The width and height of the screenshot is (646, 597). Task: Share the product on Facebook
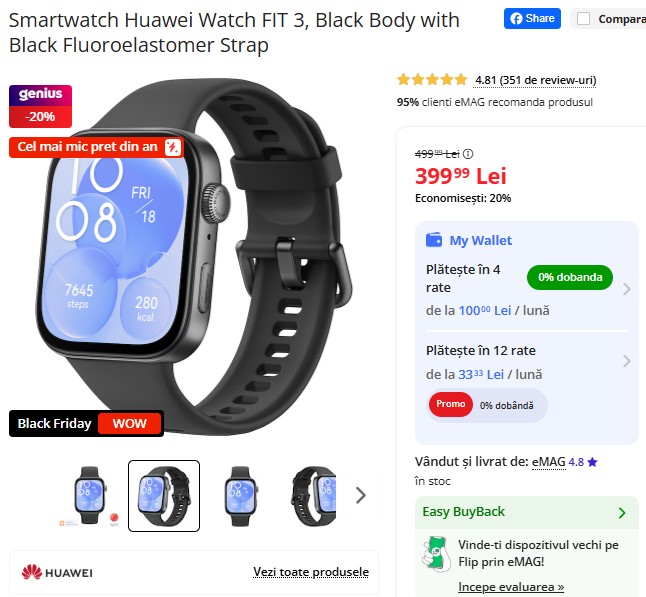(x=532, y=19)
